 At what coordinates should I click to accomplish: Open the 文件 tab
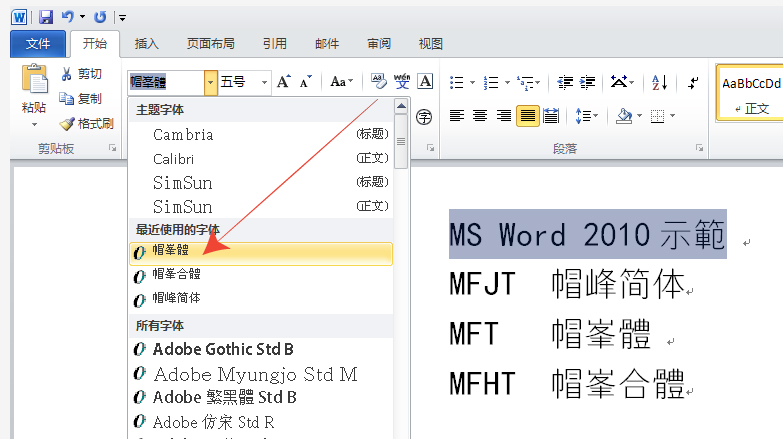coord(38,44)
